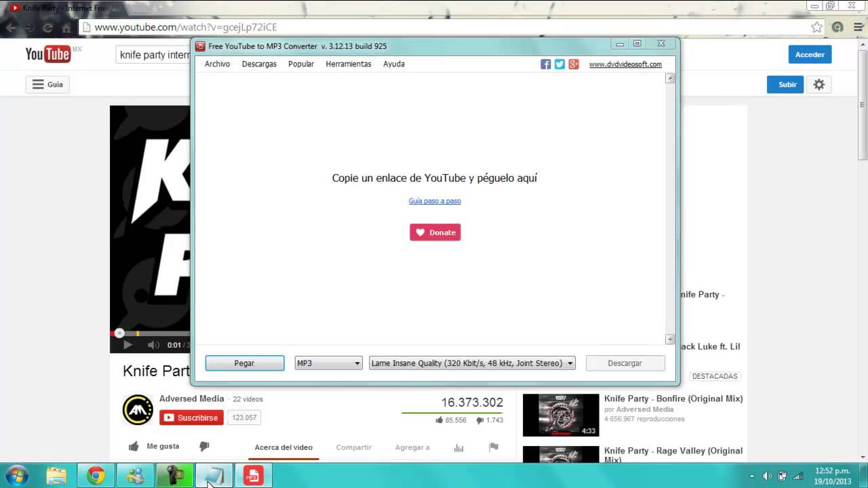This screenshot has width=868, height=488.
Task: Click the YouTube Guía menu button
Action: (x=47, y=85)
